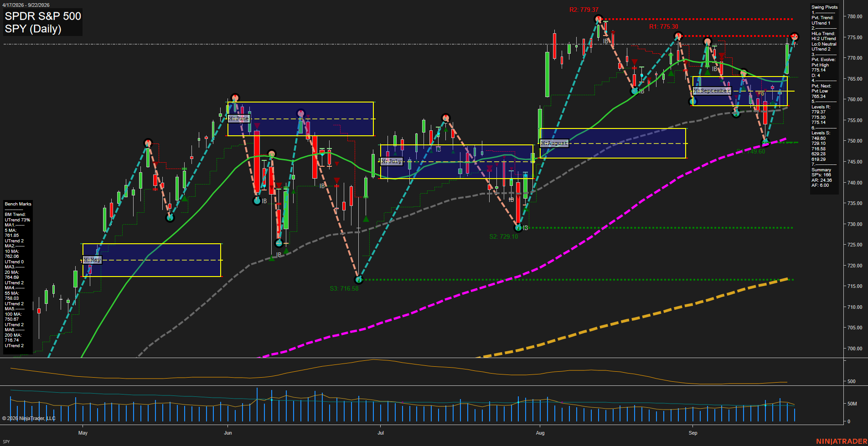
Task: Click the 4/17/2026 - 9/22/2026 date range
Action: [x=26, y=5]
